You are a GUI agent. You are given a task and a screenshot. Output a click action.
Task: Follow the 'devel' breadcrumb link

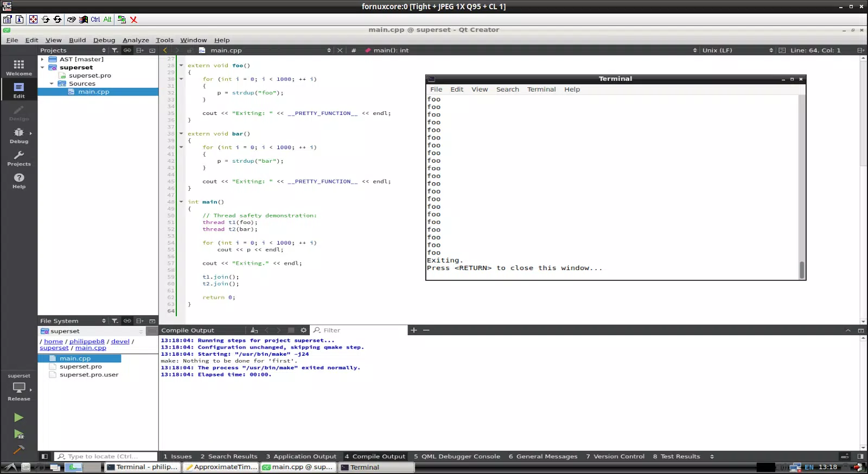click(x=120, y=342)
